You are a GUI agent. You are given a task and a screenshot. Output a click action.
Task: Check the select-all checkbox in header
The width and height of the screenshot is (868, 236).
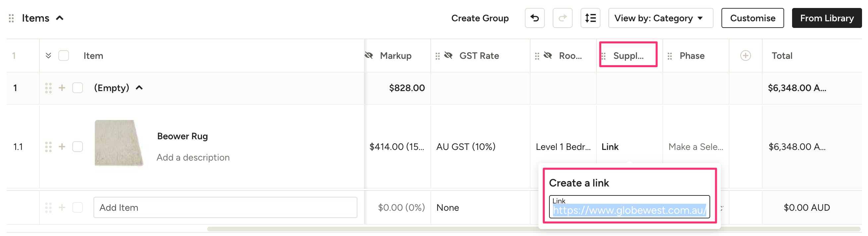coord(64,56)
